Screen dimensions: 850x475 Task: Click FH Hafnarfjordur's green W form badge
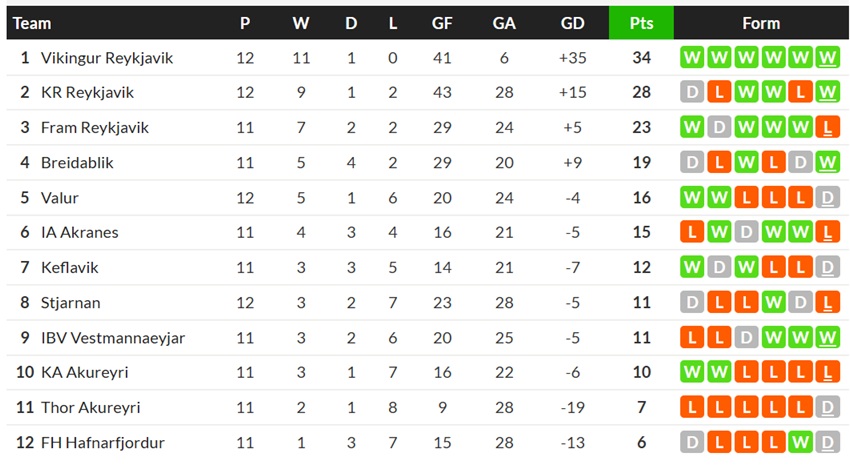(800, 442)
